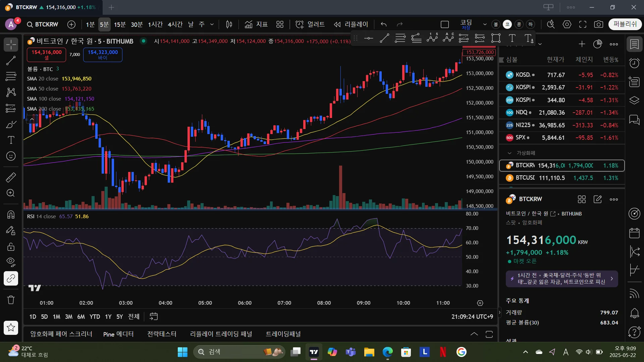Screen dimensions: 644x362
Task: Click the magnet mode icon
Action: pyautogui.click(x=11, y=215)
